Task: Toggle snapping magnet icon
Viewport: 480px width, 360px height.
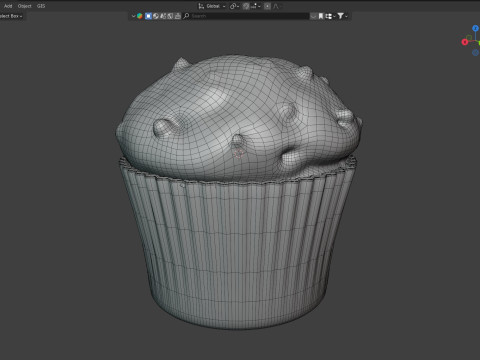Action: point(246,6)
